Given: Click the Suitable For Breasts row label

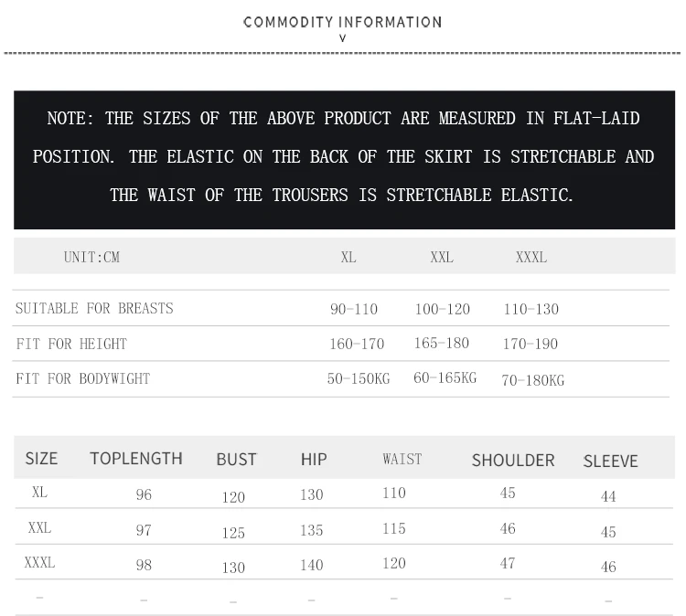Looking at the screenshot, I should [94, 309].
